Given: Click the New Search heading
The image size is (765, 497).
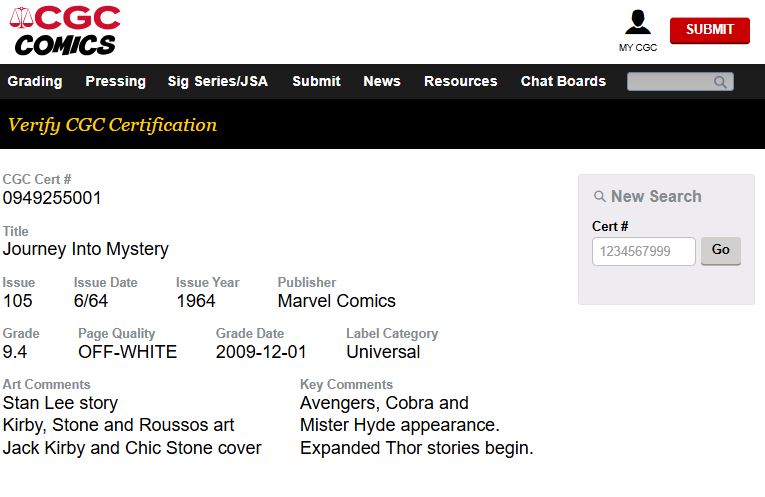Looking at the screenshot, I should [656, 197].
